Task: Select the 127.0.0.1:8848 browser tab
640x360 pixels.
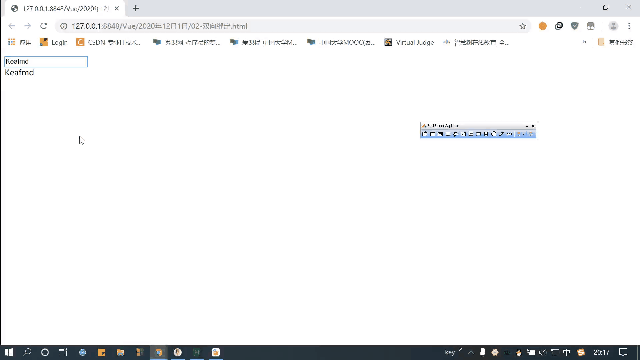Action: coord(64,8)
